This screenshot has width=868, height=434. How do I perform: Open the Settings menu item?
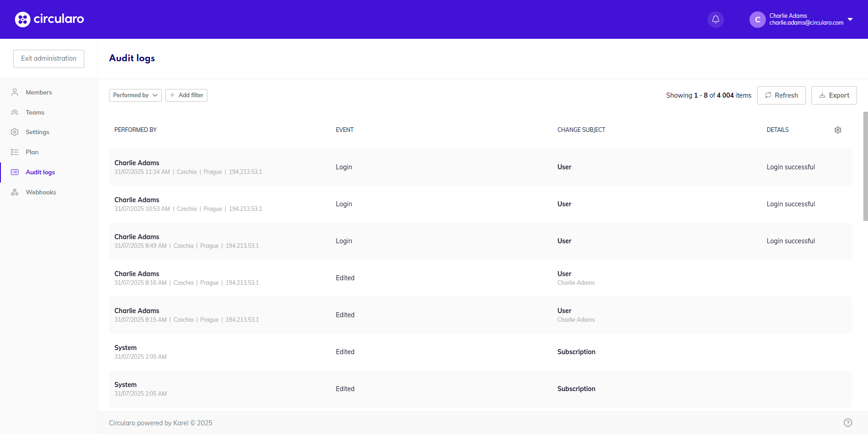pos(37,132)
